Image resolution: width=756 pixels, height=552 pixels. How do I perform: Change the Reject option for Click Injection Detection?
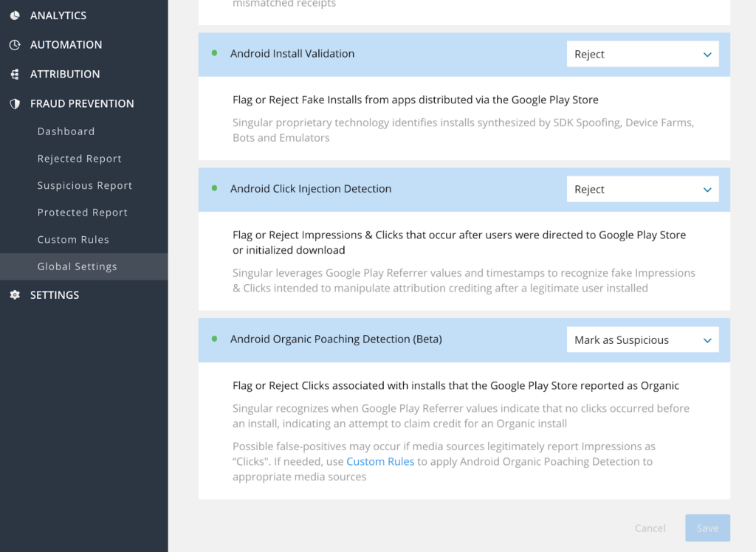(642, 189)
